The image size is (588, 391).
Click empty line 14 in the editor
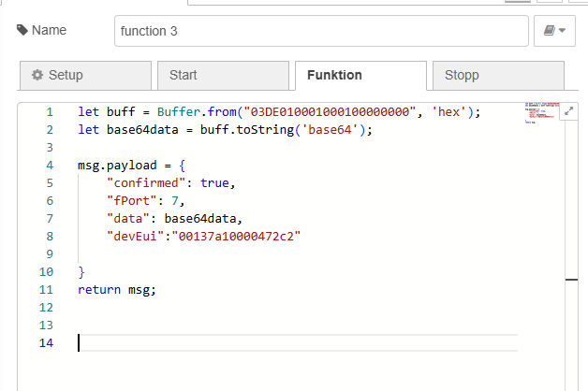tap(281, 343)
